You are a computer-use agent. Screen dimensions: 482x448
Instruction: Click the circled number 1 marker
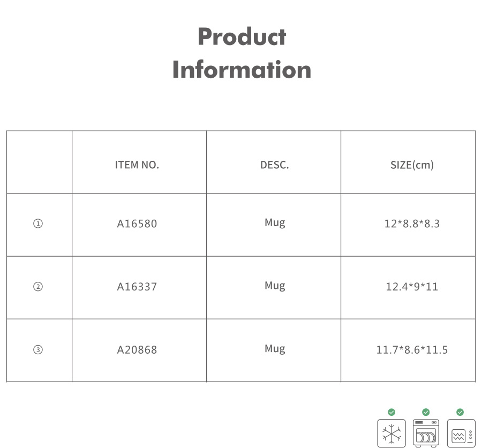pos(38,223)
